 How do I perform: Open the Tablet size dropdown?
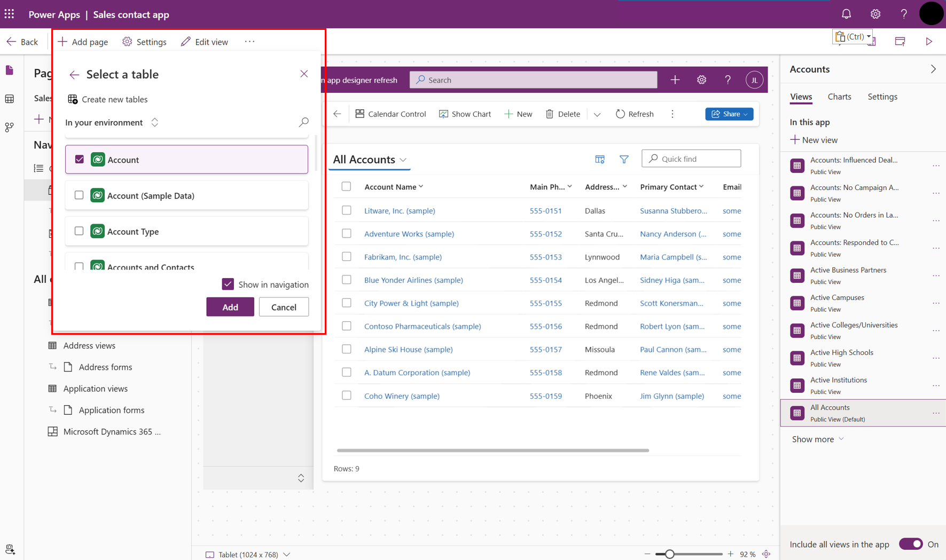(x=287, y=555)
